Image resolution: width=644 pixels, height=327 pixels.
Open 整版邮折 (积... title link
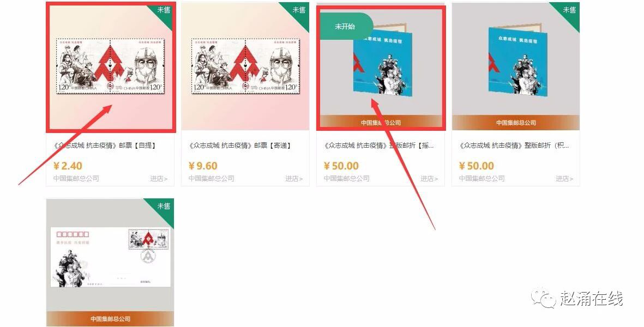click(x=514, y=146)
